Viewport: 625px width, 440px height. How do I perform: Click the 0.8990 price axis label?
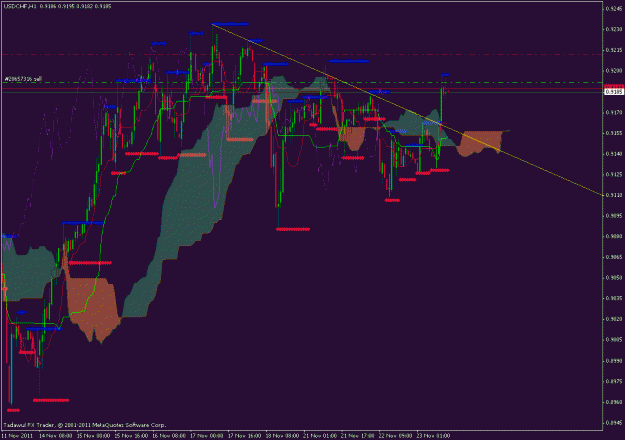click(614, 361)
